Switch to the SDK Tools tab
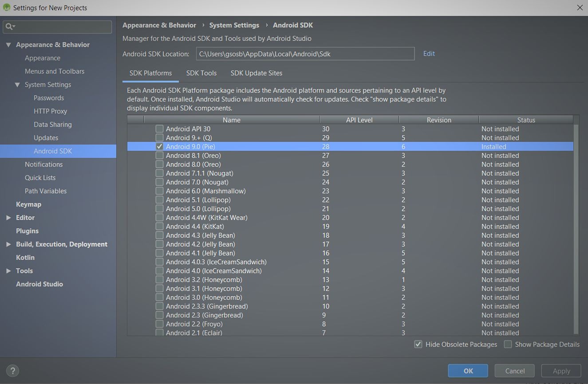The width and height of the screenshot is (588, 384). click(201, 73)
